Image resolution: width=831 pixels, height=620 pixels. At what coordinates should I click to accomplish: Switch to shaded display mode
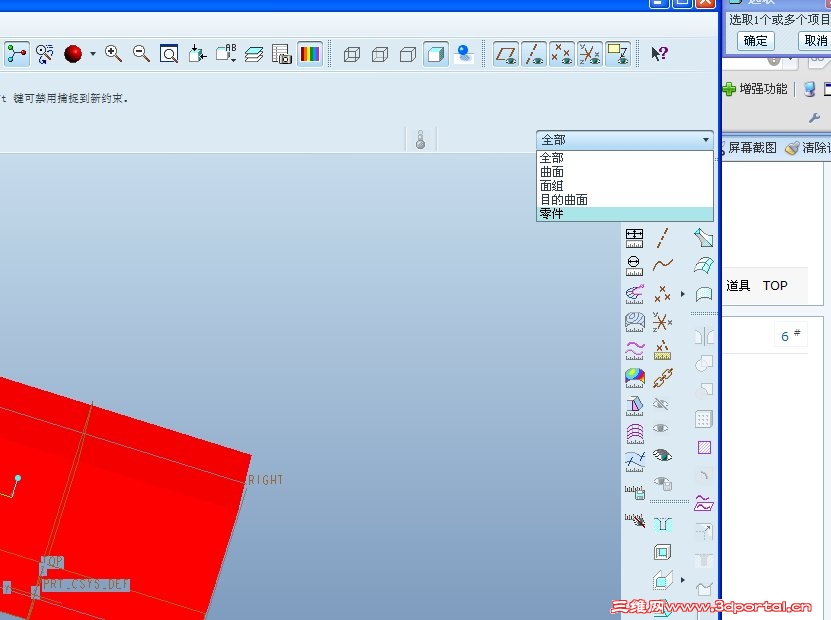[x=436, y=54]
